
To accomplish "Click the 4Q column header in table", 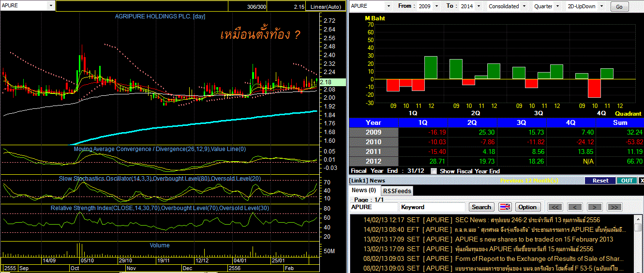I will point(571,122).
